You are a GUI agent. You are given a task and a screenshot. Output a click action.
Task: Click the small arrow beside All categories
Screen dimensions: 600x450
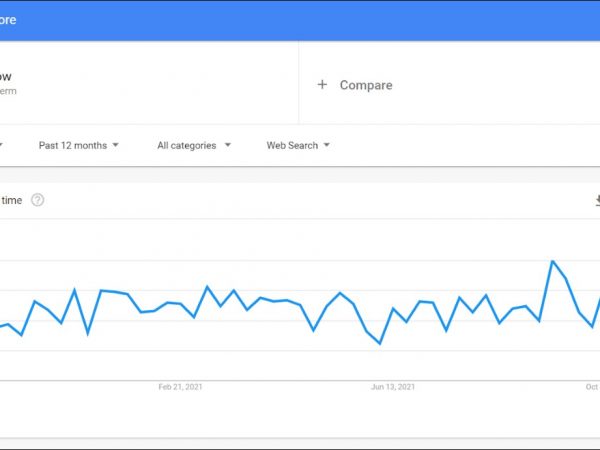coord(227,145)
